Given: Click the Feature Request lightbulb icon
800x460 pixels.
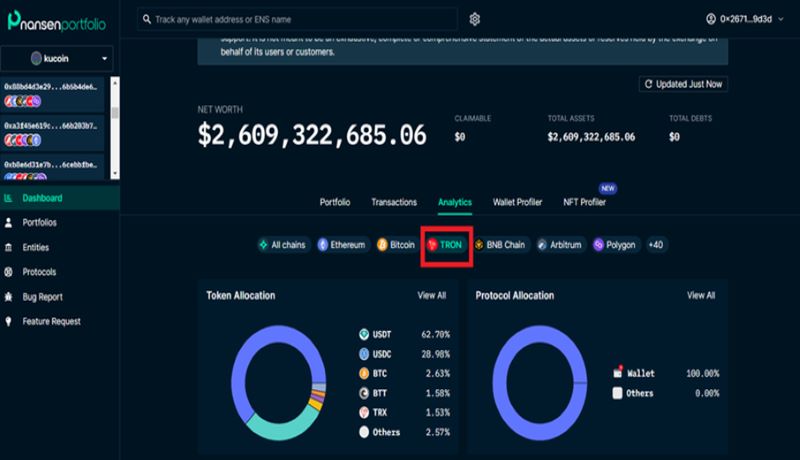Looking at the screenshot, I should coord(8,321).
